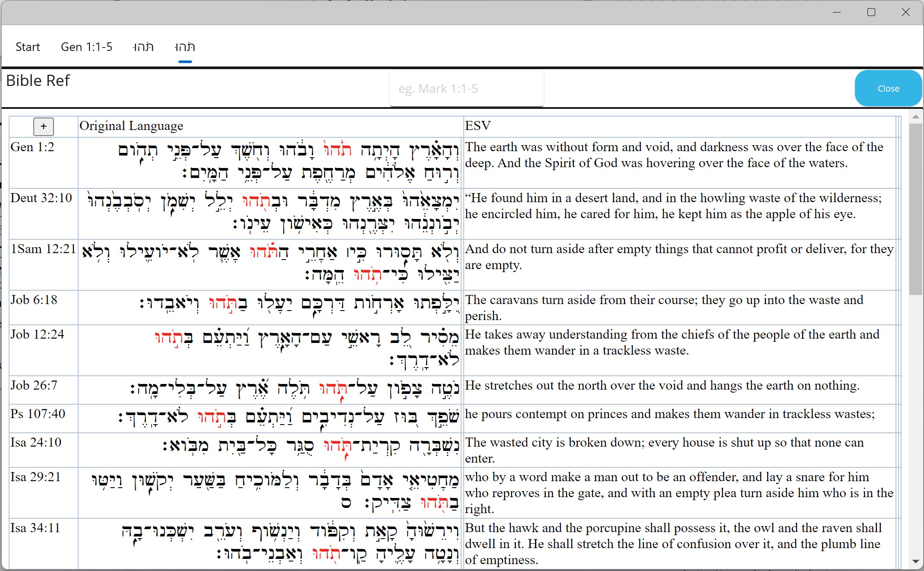Screen dimensions: 924x571
Task: Open the Gen 1:1-5 tab
Action: click(86, 47)
